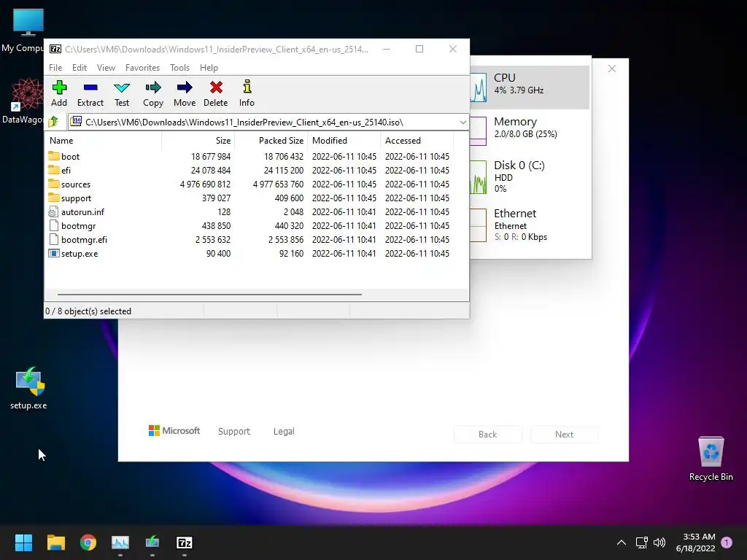Open the network icon in system tray
747x560 pixels.
(641, 542)
